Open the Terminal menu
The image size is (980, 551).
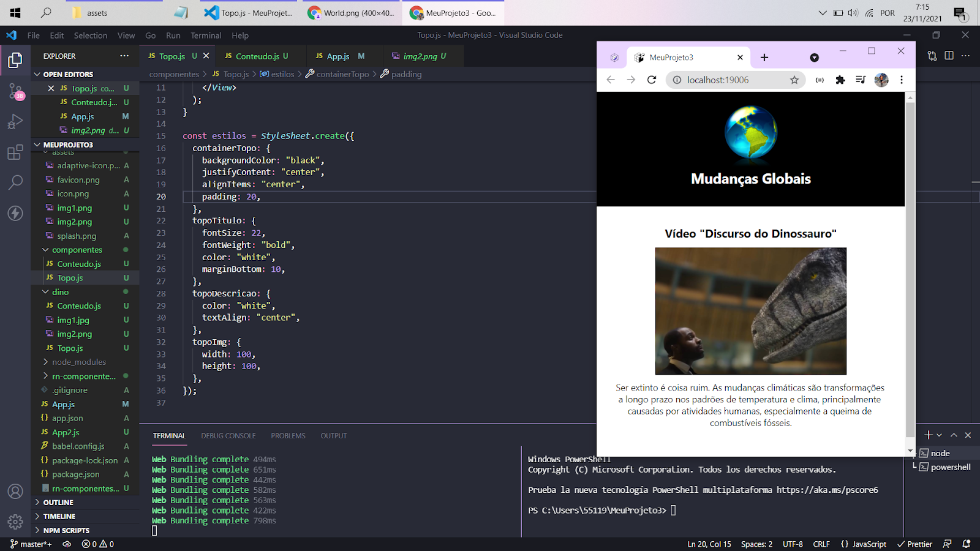click(206, 36)
